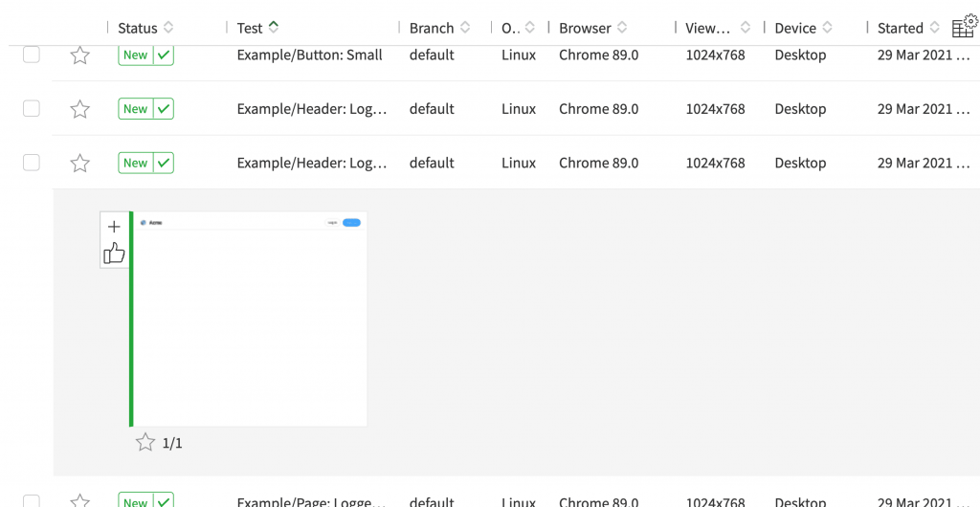980x507 pixels.
Task: Click the thumbs up approve icon
Action: [x=114, y=253]
